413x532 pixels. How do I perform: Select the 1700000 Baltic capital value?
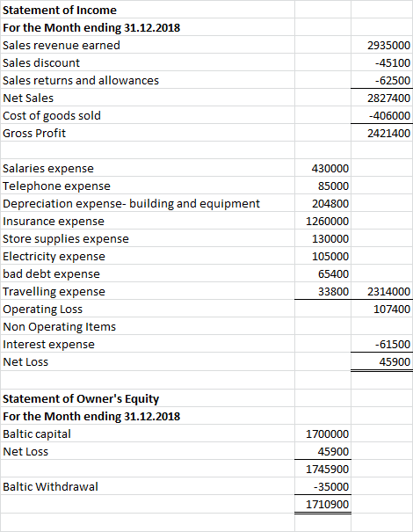point(322,434)
